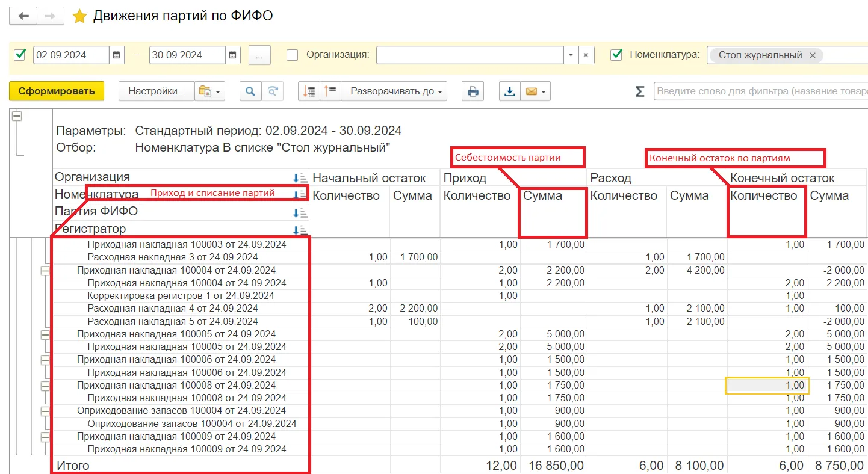Open the Организация dropdown list

point(571,55)
